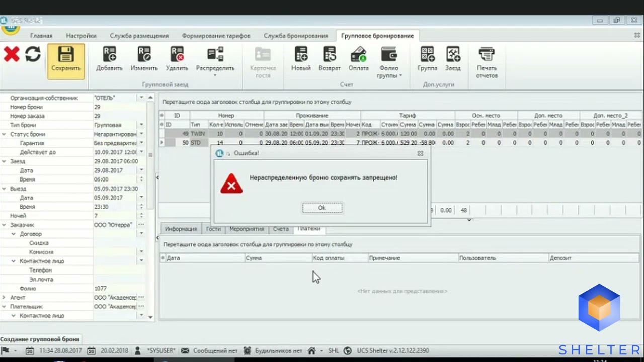This screenshot has height=362, width=644.
Task: Click the Заказчик ellipsis button
Action: pyautogui.click(x=141, y=225)
